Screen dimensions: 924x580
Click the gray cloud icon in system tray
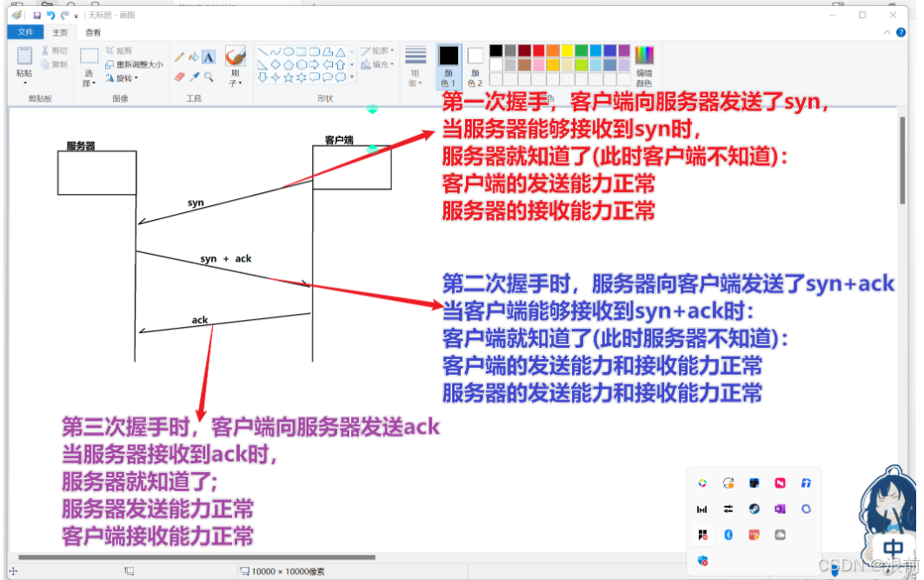coord(780,535)
